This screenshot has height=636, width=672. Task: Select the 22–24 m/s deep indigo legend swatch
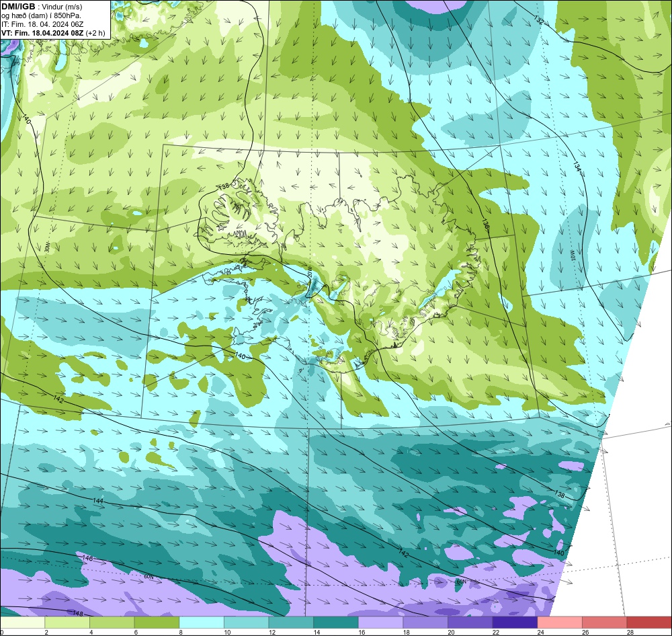515,623
